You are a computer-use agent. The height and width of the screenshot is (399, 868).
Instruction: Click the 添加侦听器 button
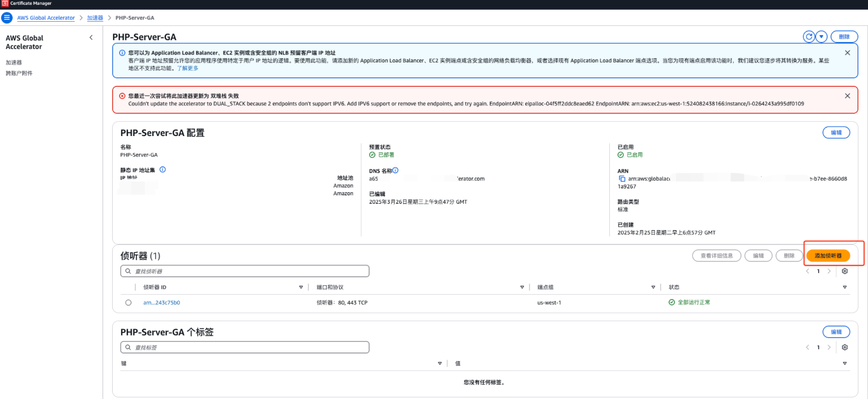point(828,256)
